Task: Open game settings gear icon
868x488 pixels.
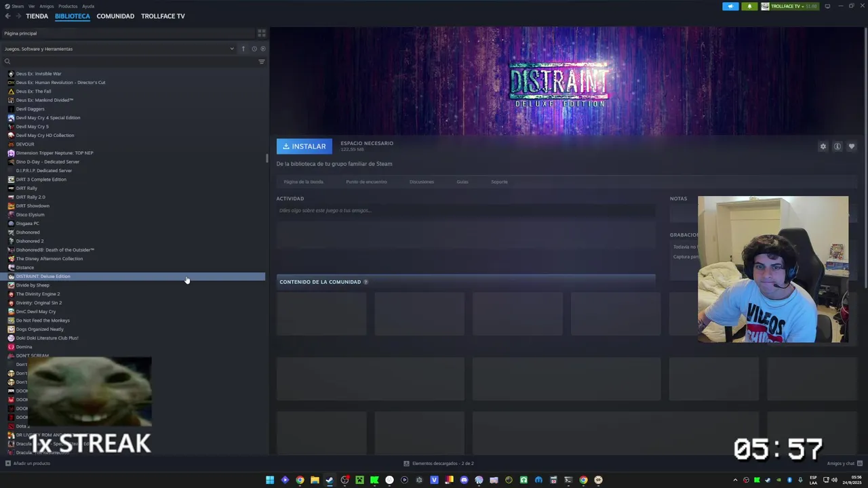Action: click(x=823, y=146)
